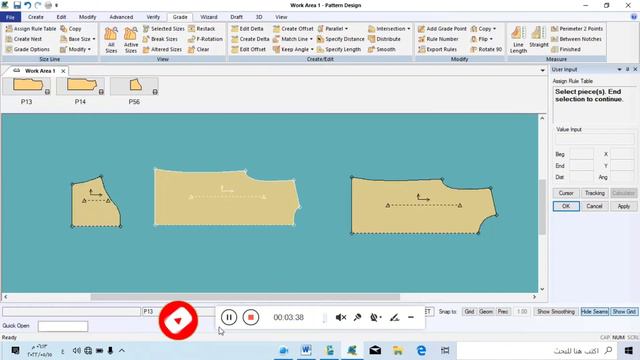Screen dimensions: 640x360
Task: Click Cancel in User Input panel
Action: coord(594,206)
